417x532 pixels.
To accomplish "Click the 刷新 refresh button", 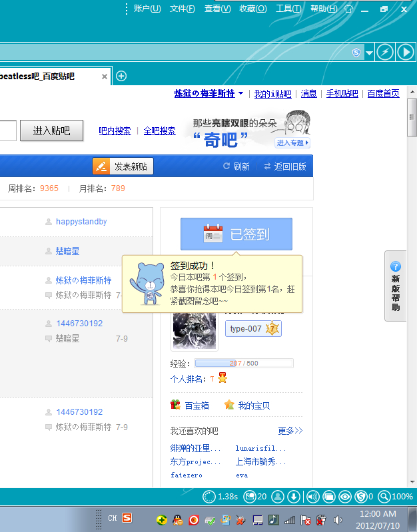I will 236,166.
